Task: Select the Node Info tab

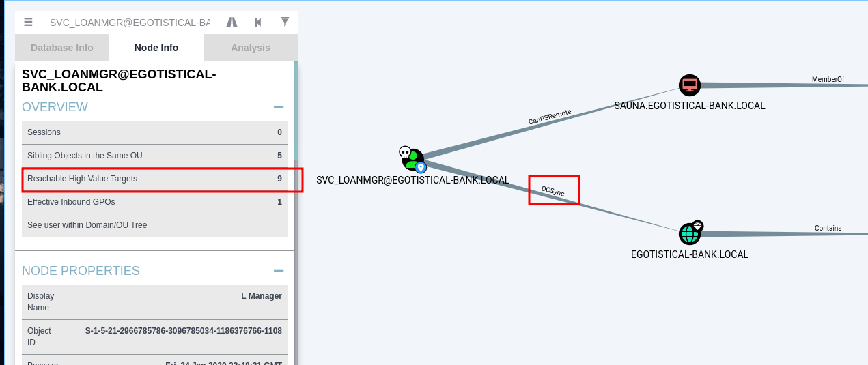Action: tap(156, 48)
